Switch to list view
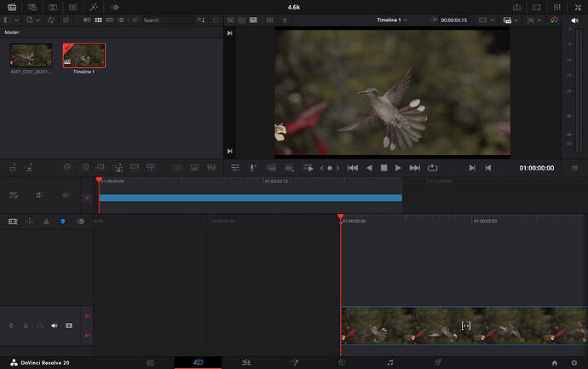The width and height of the screenshot is (588, 369). pos(121,20)
